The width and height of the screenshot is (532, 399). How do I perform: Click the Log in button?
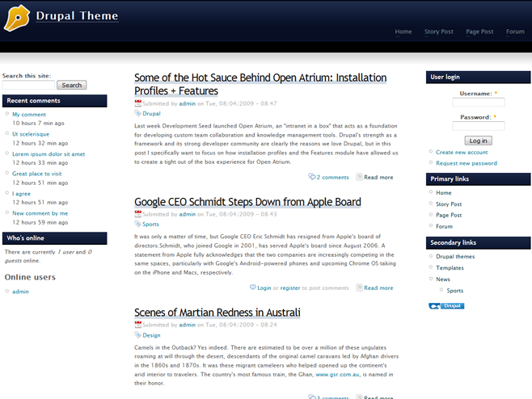(478, 141)
